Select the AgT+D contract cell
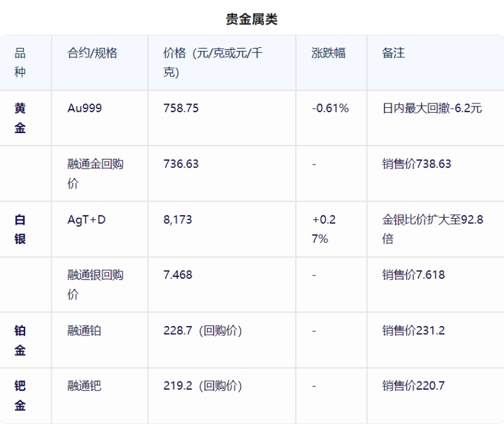This screenshot has height=425, width=504. [x=86, y=219]
